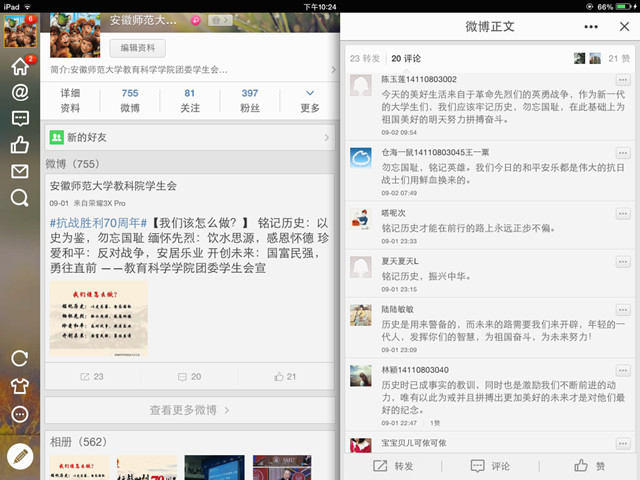This screenshot has height=480, width=640.
Task: Open the comments speech bubble sidebar icon
Action: tap(19, 119)
